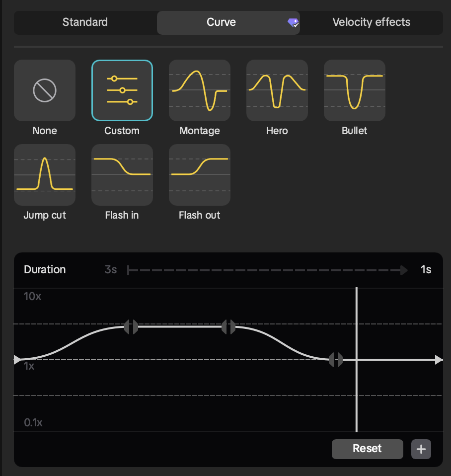Pick the Bullet speed curve preset
Viewport: 451px width, 476px height.
(x=355, y=90)
